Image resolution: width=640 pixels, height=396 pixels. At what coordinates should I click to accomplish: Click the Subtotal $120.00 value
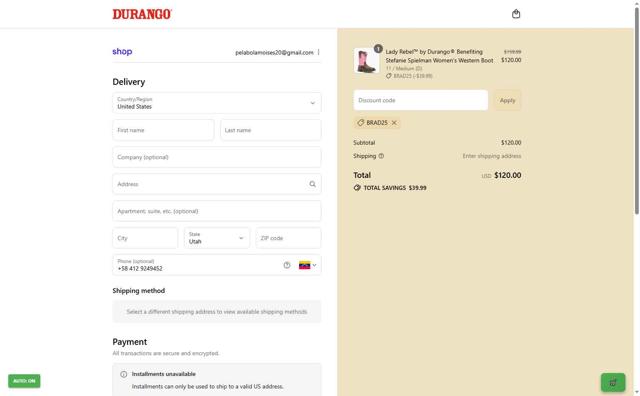tap(511, 142)
